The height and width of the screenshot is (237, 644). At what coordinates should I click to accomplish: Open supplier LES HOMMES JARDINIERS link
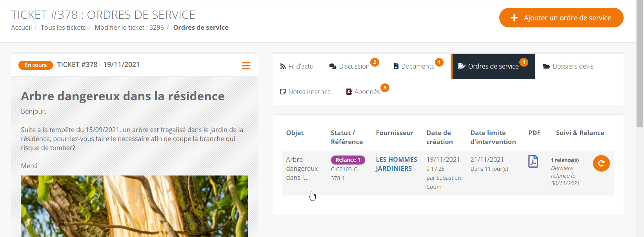click(396, 164)
